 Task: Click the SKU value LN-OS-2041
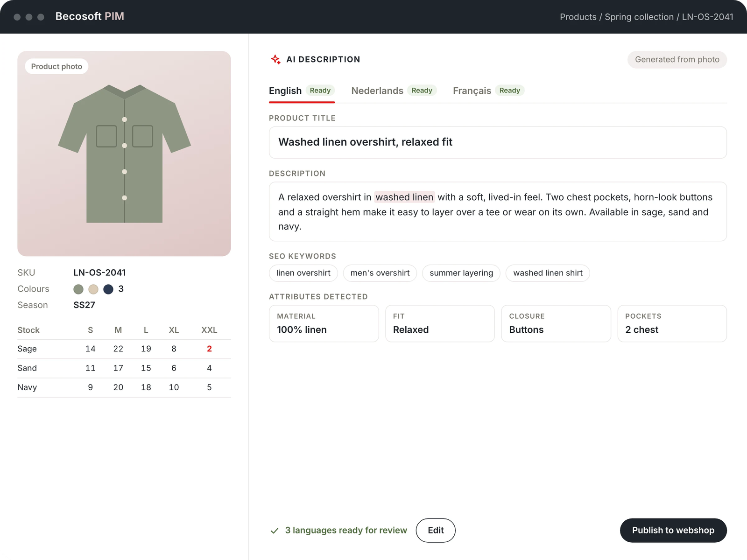99,273
